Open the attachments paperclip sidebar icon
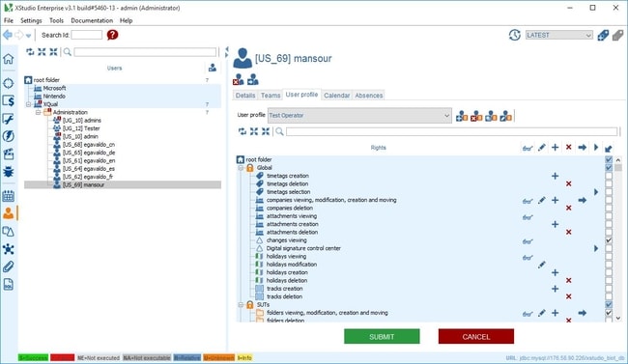 point(8,266)
